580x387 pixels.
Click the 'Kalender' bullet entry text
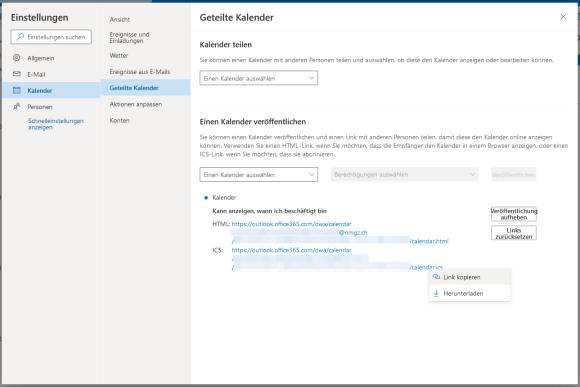(224, 198)
